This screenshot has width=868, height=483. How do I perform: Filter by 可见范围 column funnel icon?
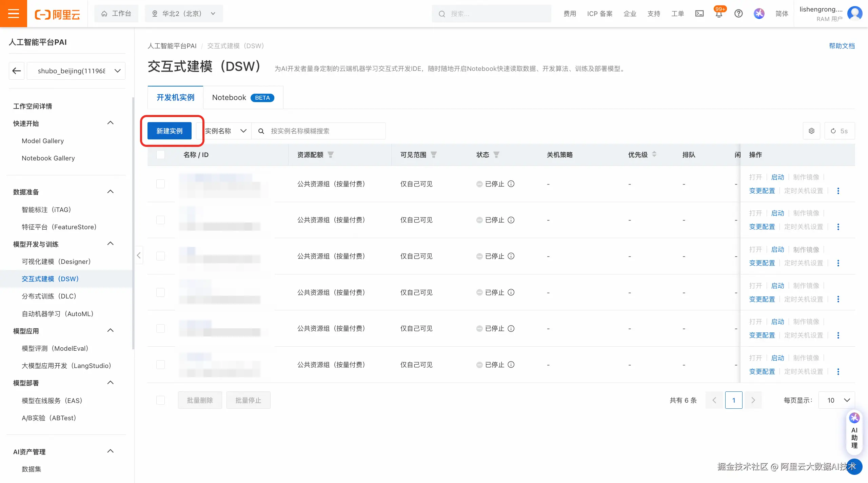(434, 155)
